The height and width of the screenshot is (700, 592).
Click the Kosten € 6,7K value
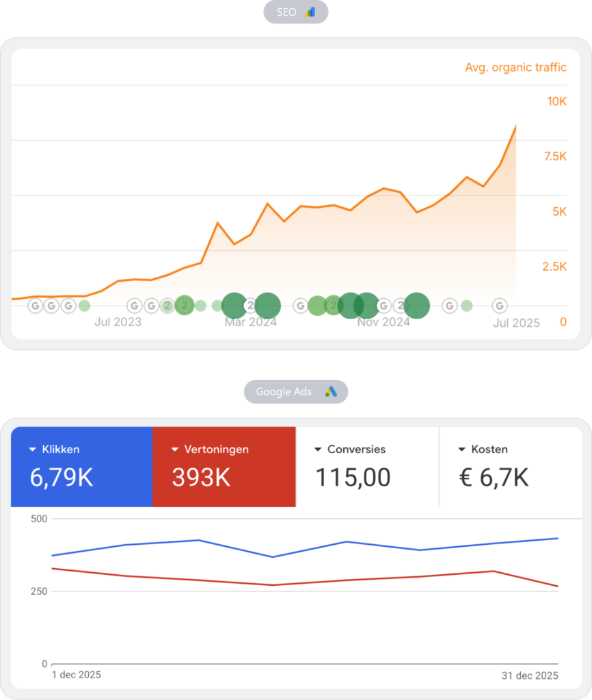494,478
